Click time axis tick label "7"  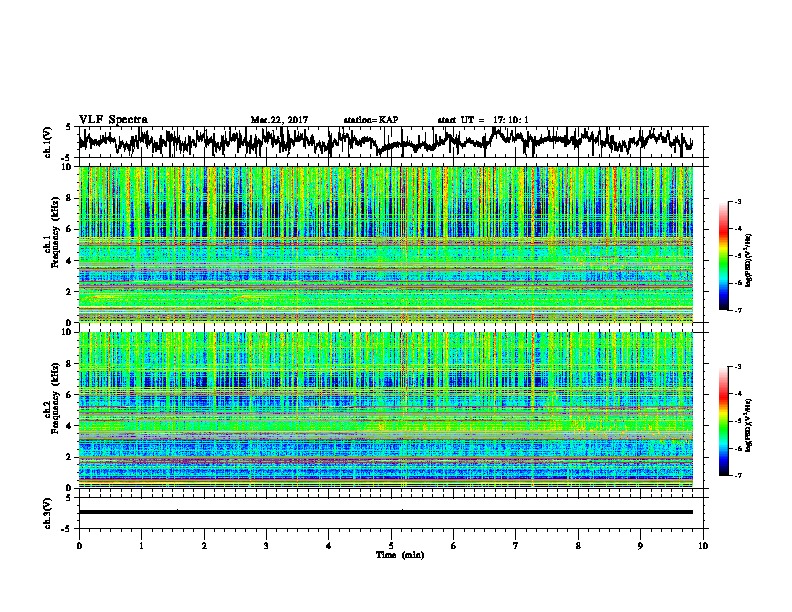click(516, 546)
